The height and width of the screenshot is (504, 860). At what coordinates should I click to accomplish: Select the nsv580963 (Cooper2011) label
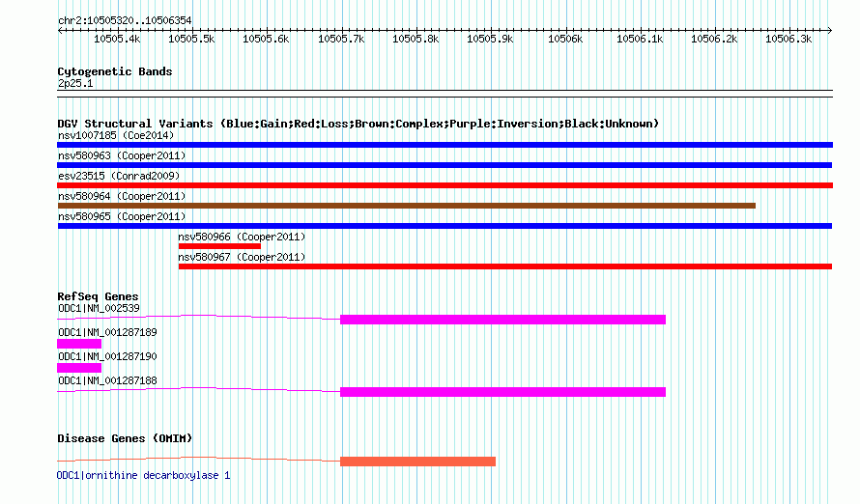[122, 155]
